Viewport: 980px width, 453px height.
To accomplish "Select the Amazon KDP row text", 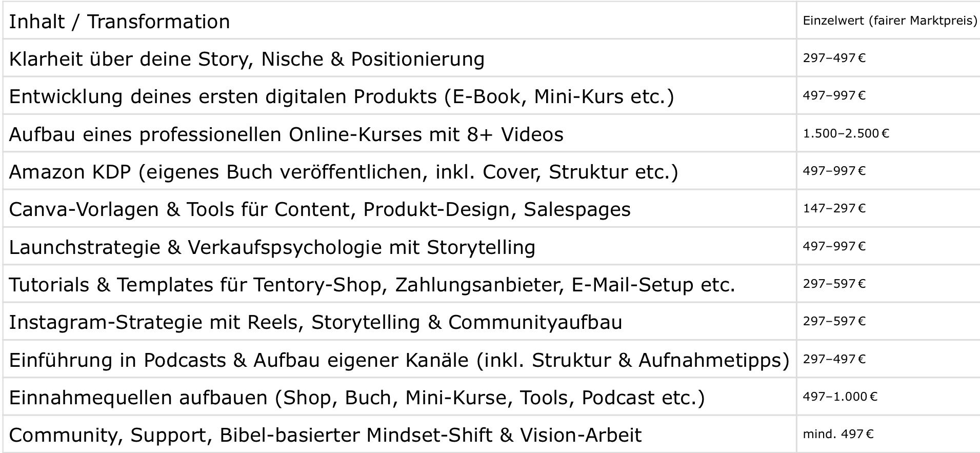I will click(x=344, y=172).
